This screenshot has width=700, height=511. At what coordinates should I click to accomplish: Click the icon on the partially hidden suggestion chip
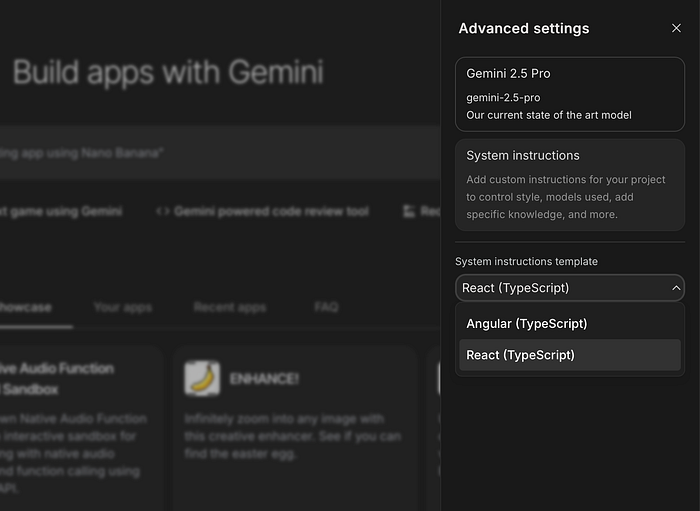[409, 211]
